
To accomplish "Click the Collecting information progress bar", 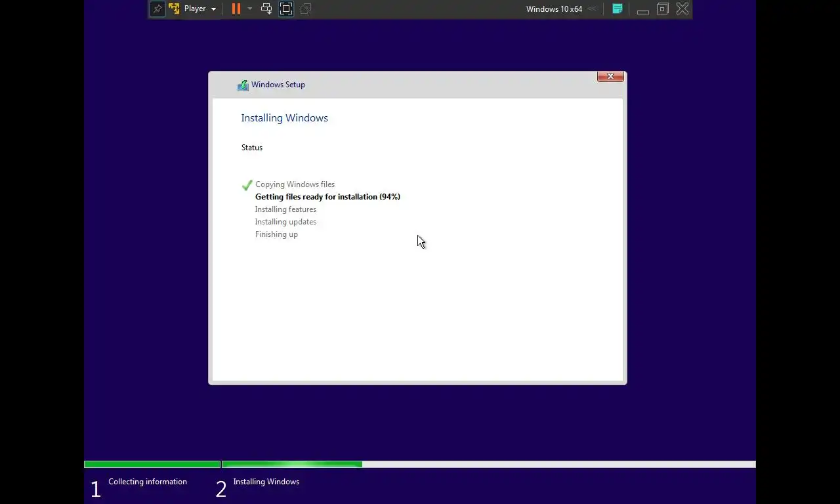I will pyautogui.click(x=152, y=465).
